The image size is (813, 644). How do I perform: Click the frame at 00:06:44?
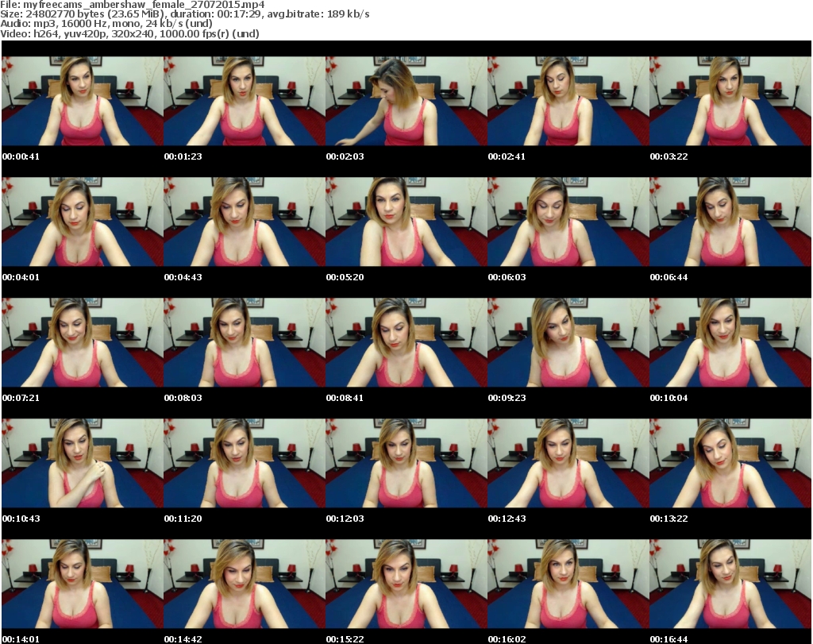pos(730,222)
